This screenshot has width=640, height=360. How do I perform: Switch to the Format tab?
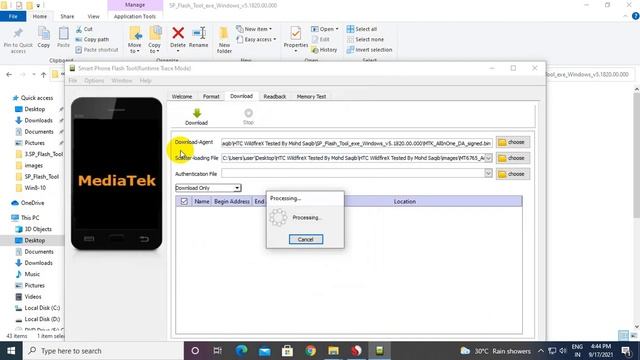[211, 96]
